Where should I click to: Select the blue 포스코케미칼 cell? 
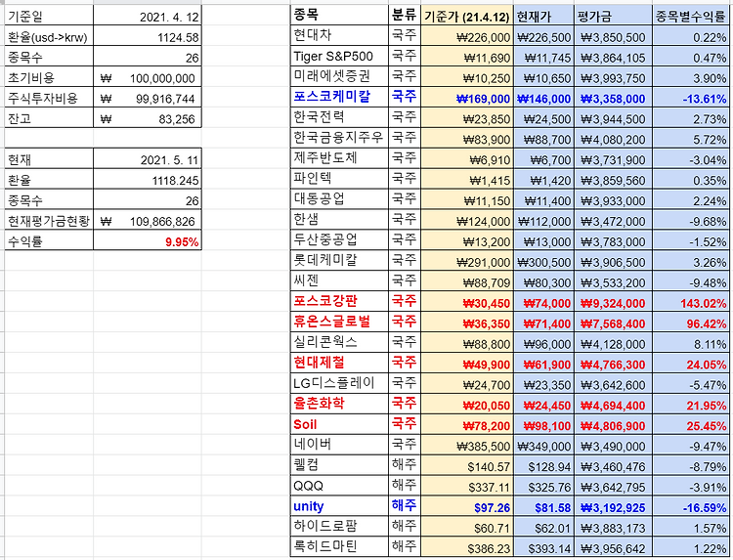pyautogui.click(x=339, y=97)
